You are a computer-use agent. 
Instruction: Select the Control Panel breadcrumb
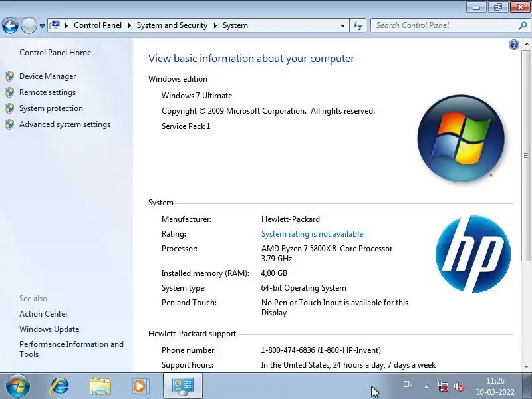tap(98, 25)
